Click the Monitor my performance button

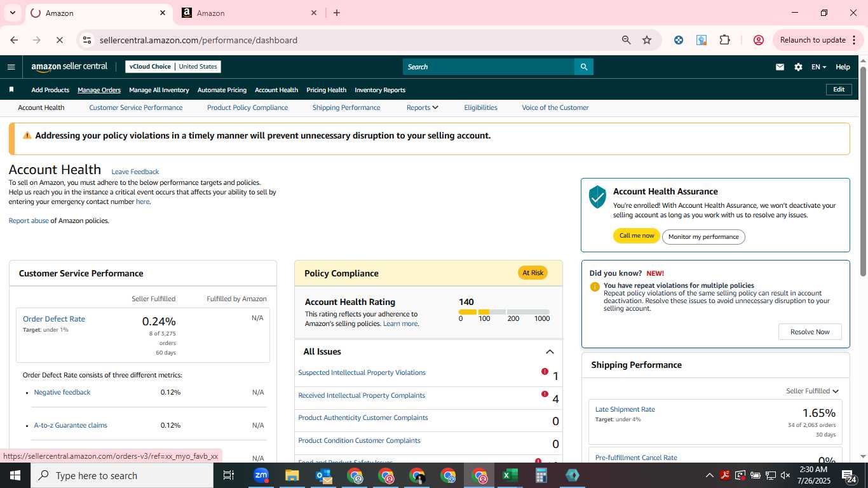703,236
